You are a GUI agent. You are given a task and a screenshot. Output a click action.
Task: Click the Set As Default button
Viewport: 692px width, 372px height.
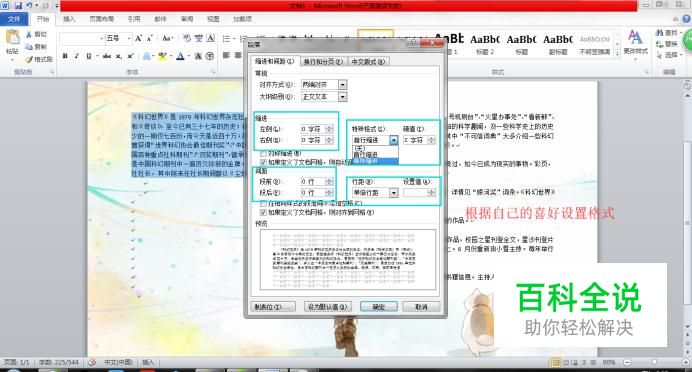[327, 307]
